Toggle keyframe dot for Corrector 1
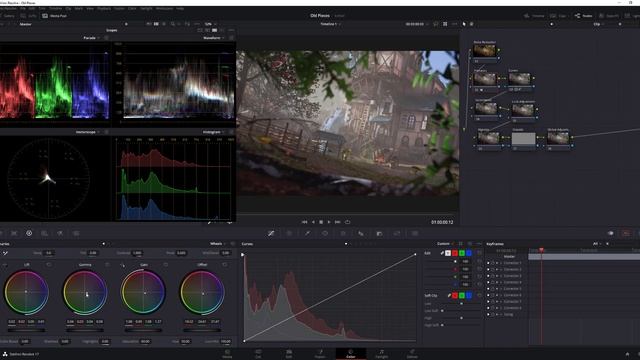 (488, 263)
